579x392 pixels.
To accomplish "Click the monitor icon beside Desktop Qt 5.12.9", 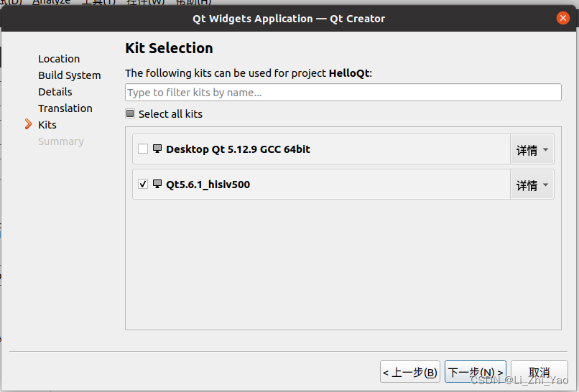I will [x=157, y=149].
